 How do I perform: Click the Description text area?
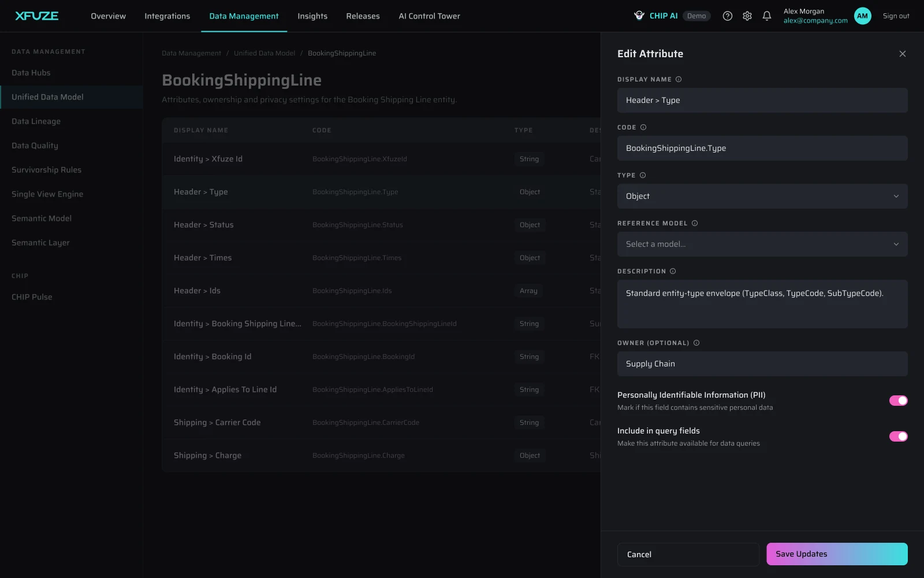coord(762,304)
